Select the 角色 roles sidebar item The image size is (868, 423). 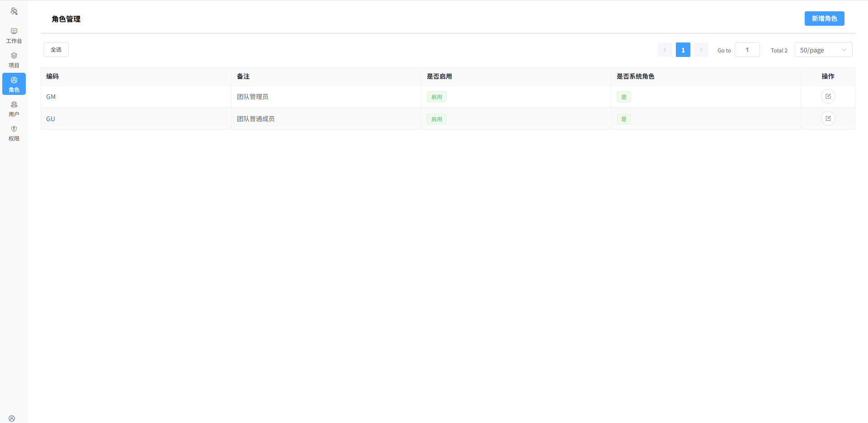click(x=14, y=84)
